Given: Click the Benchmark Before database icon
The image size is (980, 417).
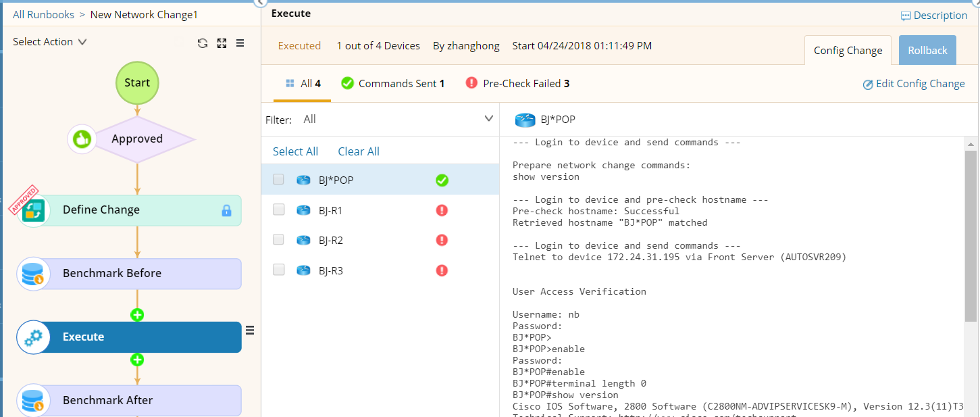Looking at the screenshot, I should [33, 274].
